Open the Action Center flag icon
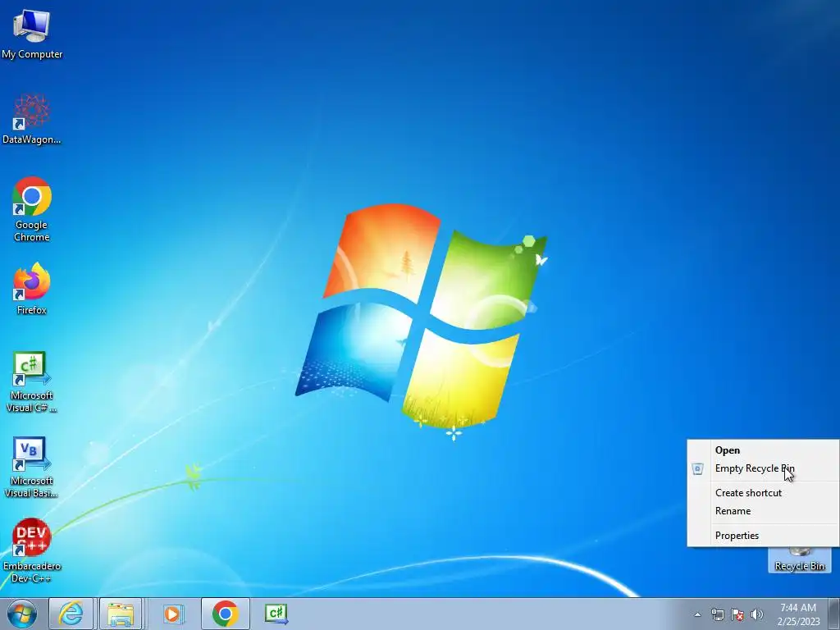 point(737,614)
